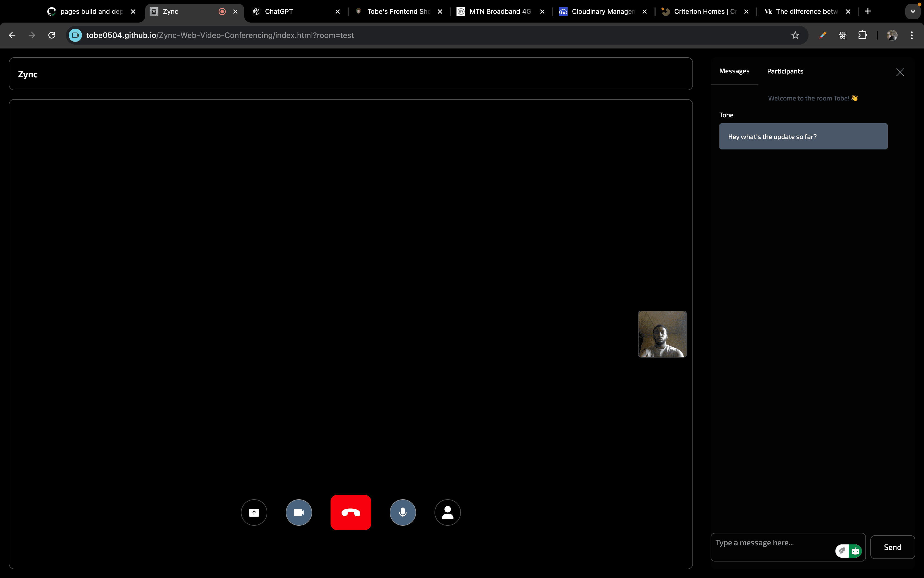Close the ChatGPT tab
The image size is (924, 578).
pos(337,12)
